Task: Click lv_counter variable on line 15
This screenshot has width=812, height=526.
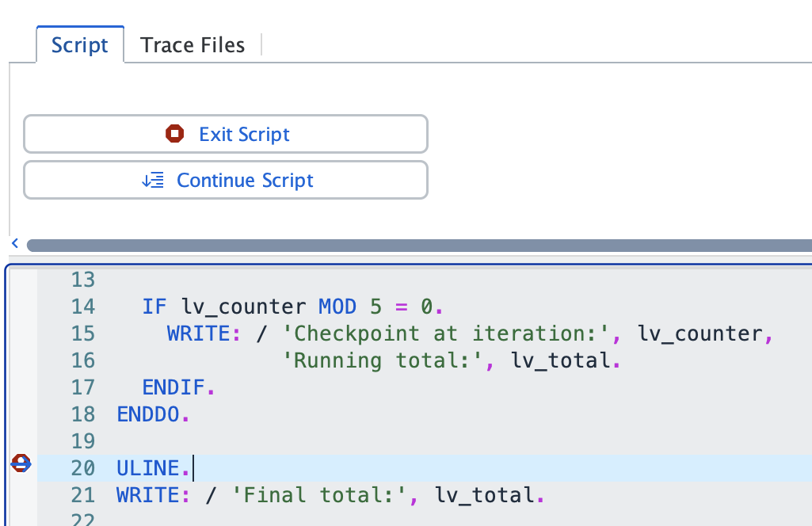Action: (x=700, y=334)
